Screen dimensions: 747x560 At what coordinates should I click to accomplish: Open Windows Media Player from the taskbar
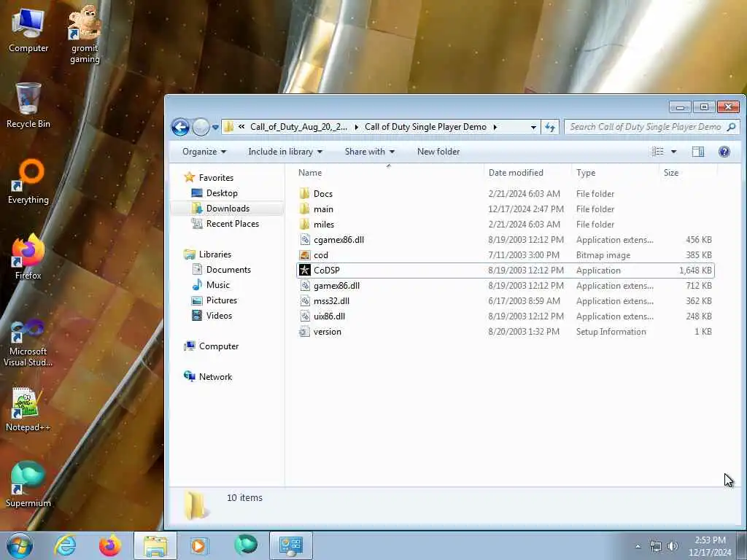tap(198, 545)
